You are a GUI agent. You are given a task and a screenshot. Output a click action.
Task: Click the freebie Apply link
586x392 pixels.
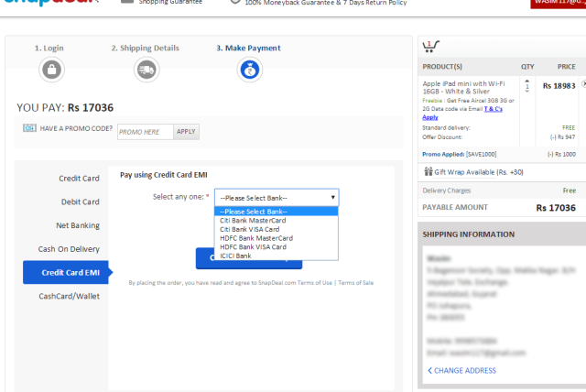click(x=430, y=117)
